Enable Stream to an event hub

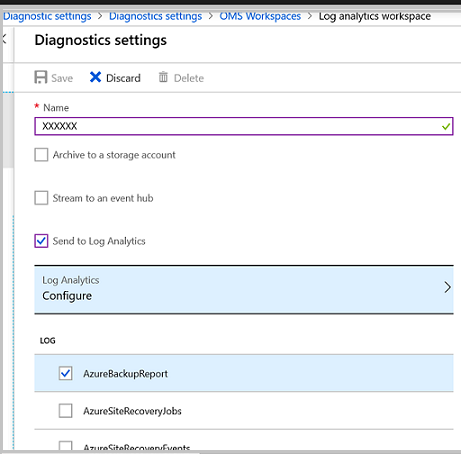click(x=41, y=198)
